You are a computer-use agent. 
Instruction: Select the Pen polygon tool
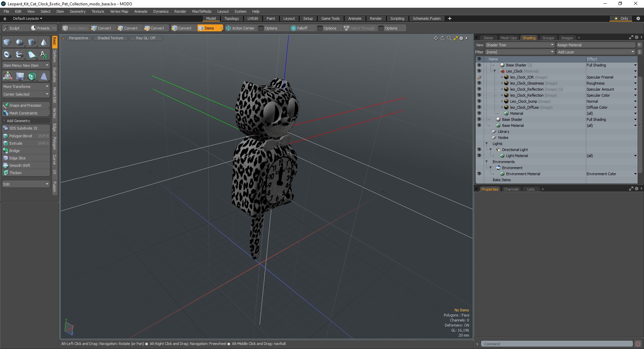point(32,54)
